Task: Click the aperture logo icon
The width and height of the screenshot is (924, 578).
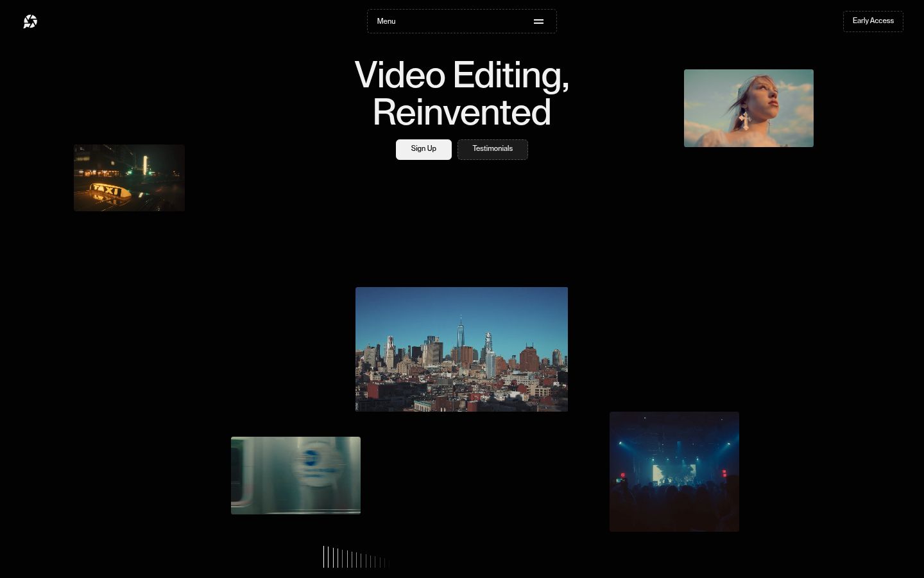Action: pyautogui.click(x=30, y=22)
